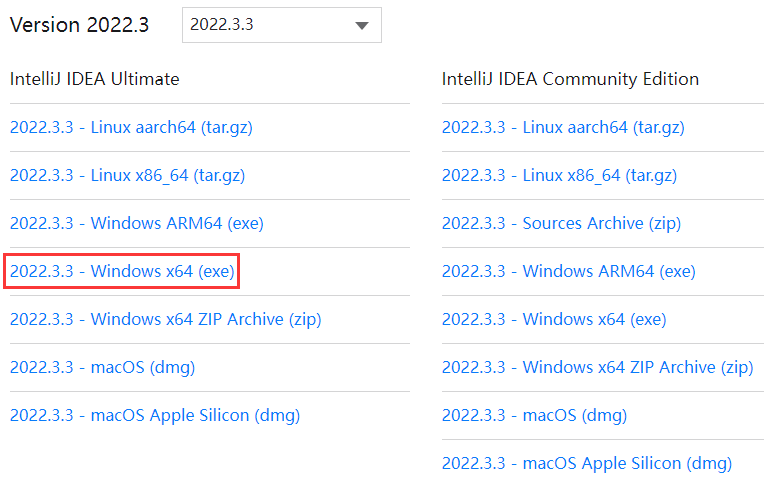Get Community Edition macOS Apple Silicon dmg
The width and height of the screenshot is (764, 489).
(586, 463)
